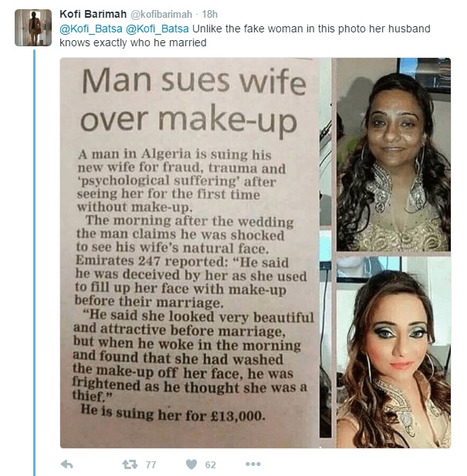Open the second @Kofi_Batsa mention
467x476 pixels.
[157, 29]
